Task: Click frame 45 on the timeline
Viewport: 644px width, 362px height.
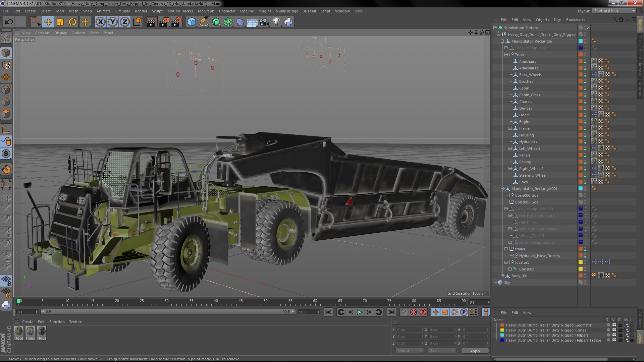Action: pos(241,301)
